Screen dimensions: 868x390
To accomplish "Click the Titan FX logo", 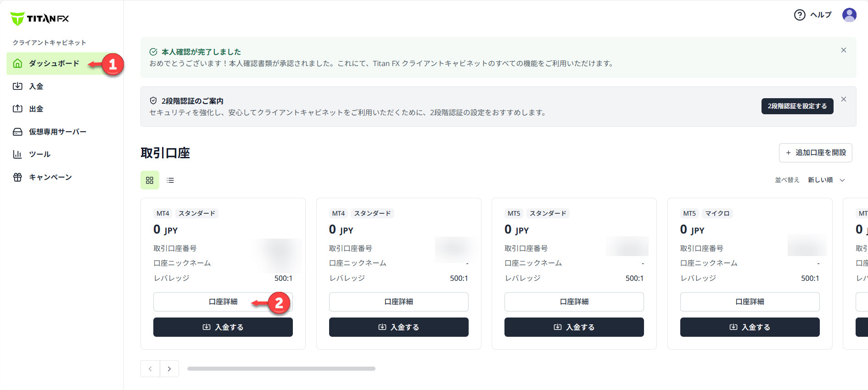I will (39, 19).
